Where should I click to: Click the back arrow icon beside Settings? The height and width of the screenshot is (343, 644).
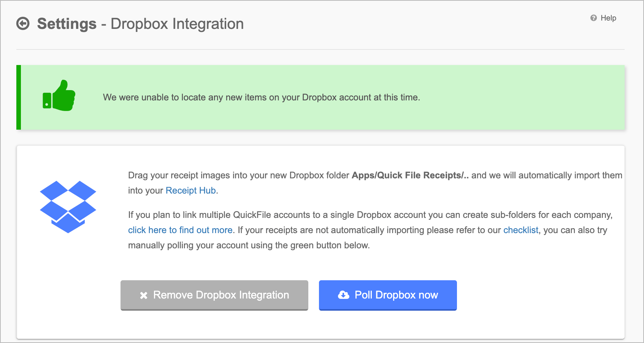point(23,24)
